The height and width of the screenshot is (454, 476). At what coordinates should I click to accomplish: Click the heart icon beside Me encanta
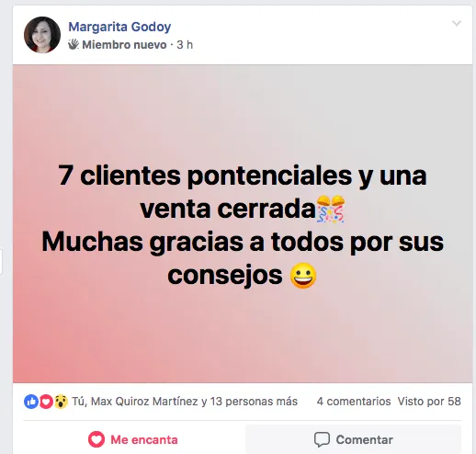96,439
